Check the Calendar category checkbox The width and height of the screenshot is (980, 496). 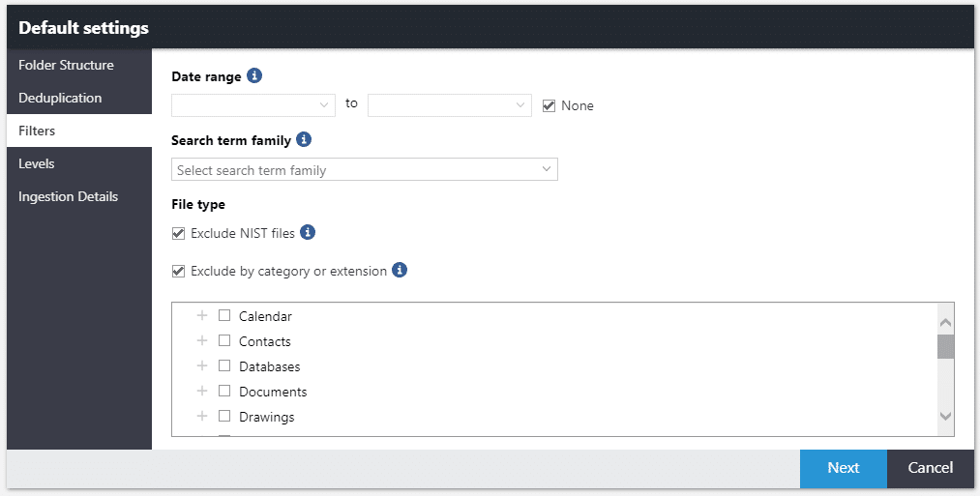(224, 316)
